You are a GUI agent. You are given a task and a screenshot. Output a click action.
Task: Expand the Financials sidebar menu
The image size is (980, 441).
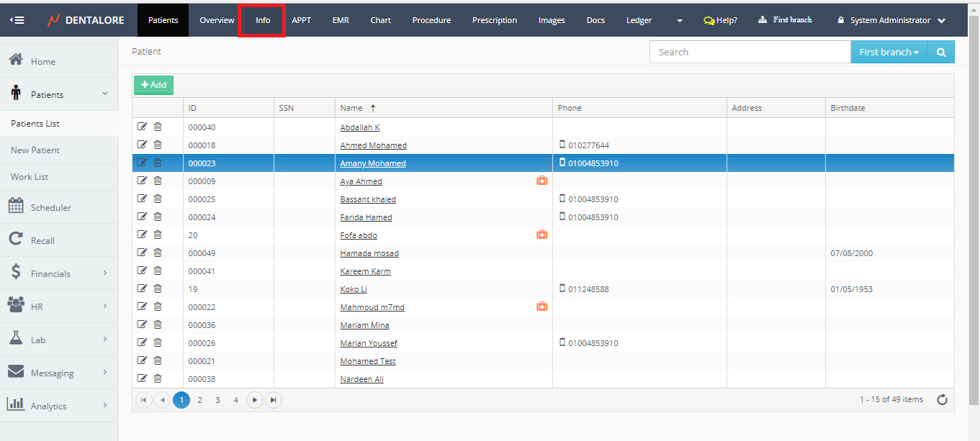(x=59, y=273)
